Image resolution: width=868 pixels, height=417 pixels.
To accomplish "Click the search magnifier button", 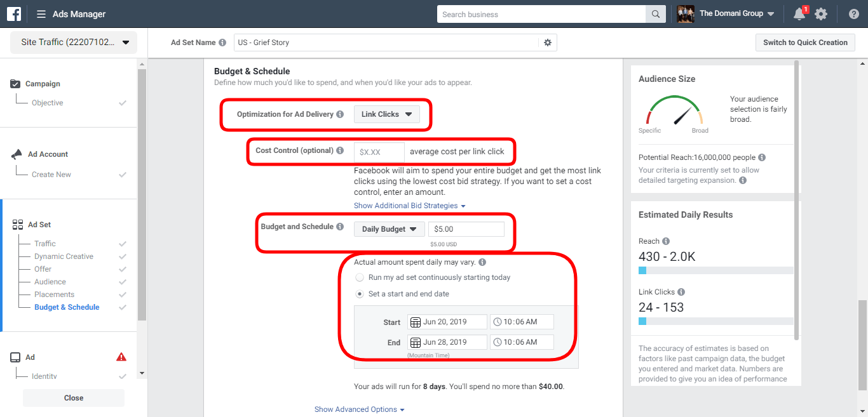I will [x=655, y=14].
